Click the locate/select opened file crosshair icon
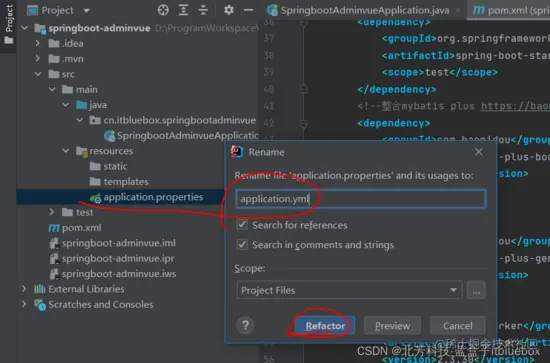 [163, 10]
